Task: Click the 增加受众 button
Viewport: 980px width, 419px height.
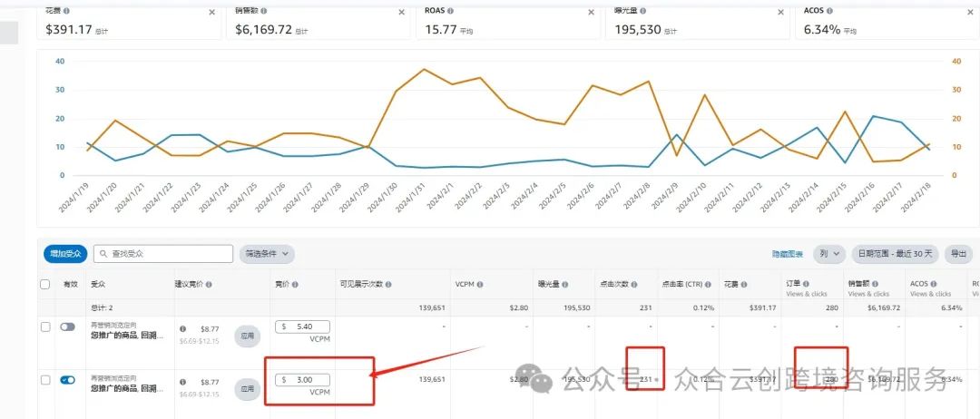Action: pyautogui.click(x=65, y=254)
